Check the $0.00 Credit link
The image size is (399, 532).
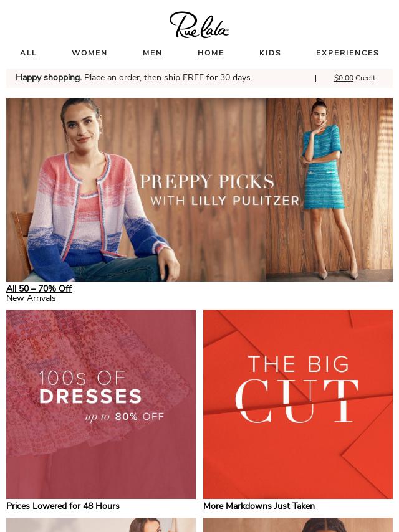[355, 78]
